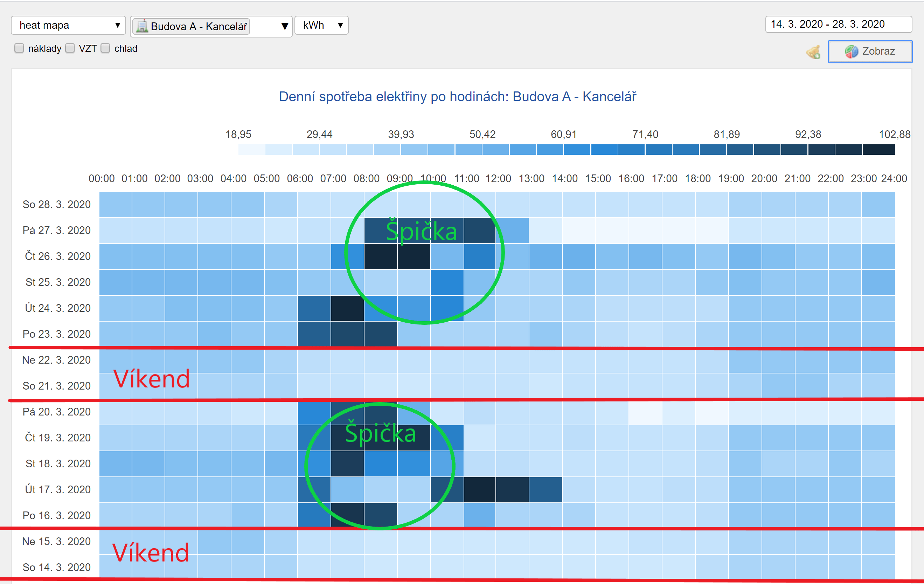
Task: Click the Po 23. 3. 2020 cell at 06:00
Action: coord(314,334)
